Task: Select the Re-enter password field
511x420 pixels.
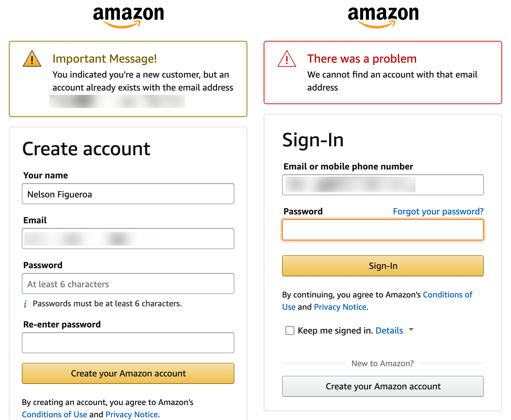Action: pos(128,343)
